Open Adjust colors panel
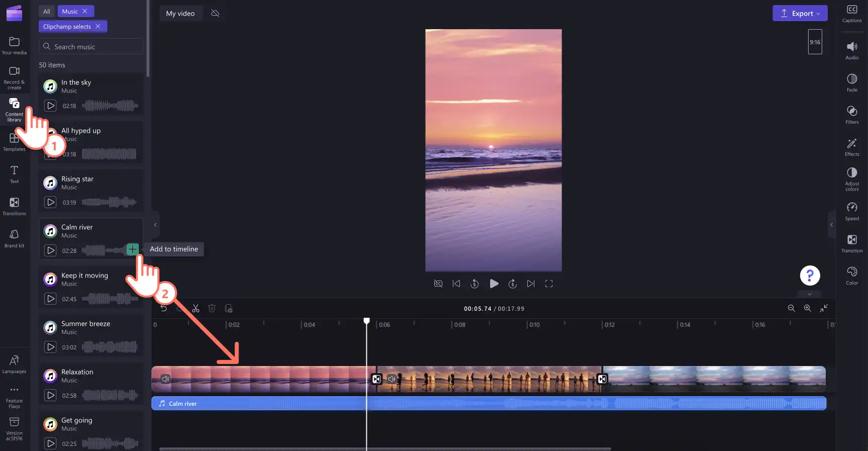 (852, 178)
